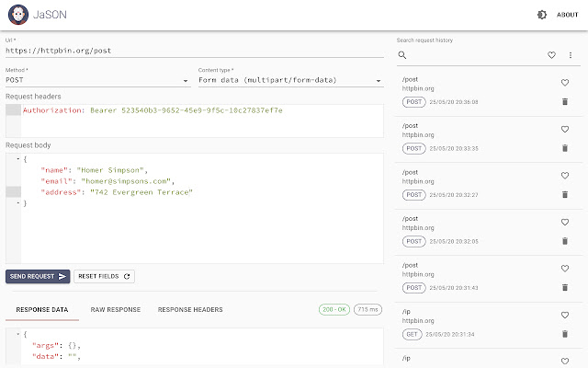Switch to RESPONSE HEADERS tab
This screenshot has height=368, width=588.
[190, 310]
